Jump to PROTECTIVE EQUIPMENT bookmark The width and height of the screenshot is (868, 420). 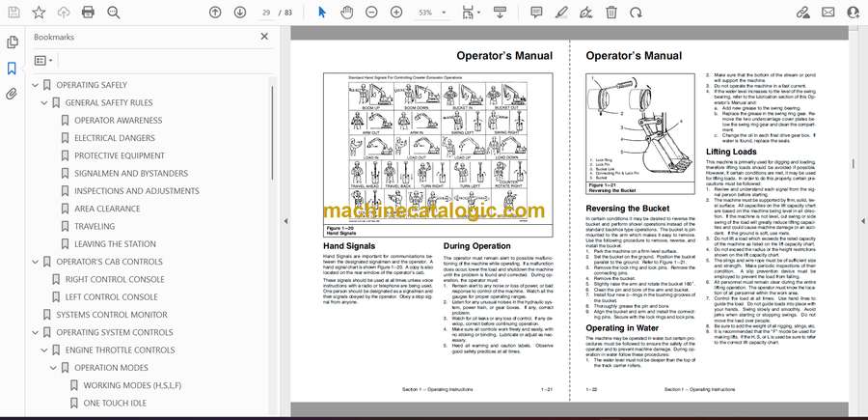click(x=120, y=155)
